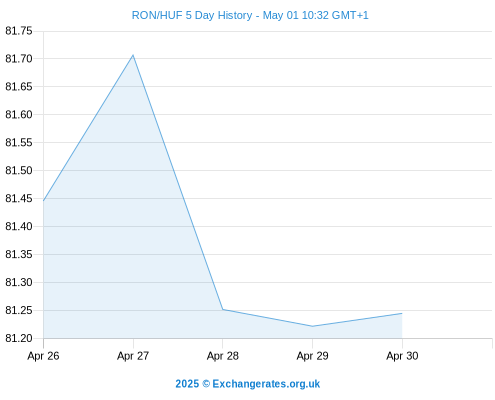Click the 81.25 y-axis label
Screen dimensions: 495x400
click(x=19, y=311)
